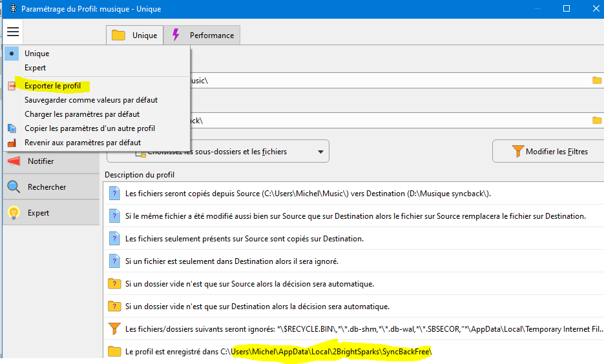The height and width of the screenshot is (364, 604).
Task: Click help page icon beside 'fichier est seulement dans Destination'
Action: click(x=114, y=261)
